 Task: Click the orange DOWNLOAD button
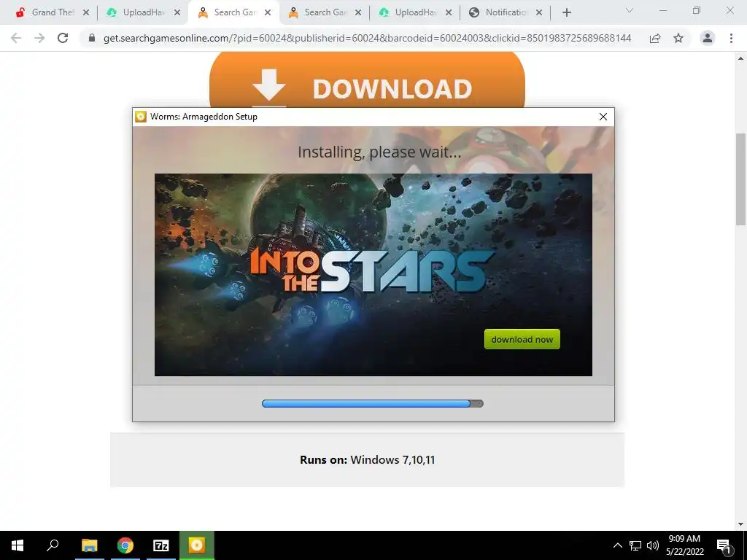click(367, 80)
